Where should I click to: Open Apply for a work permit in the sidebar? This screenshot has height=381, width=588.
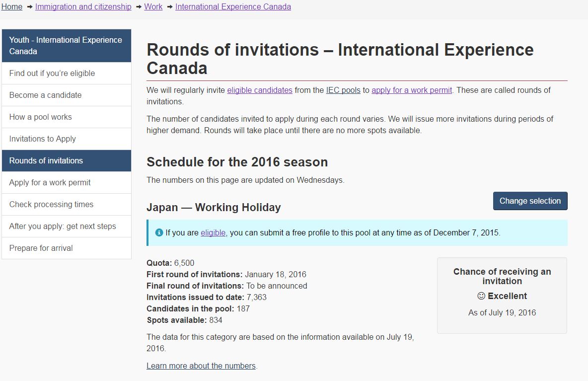point(67,183)
